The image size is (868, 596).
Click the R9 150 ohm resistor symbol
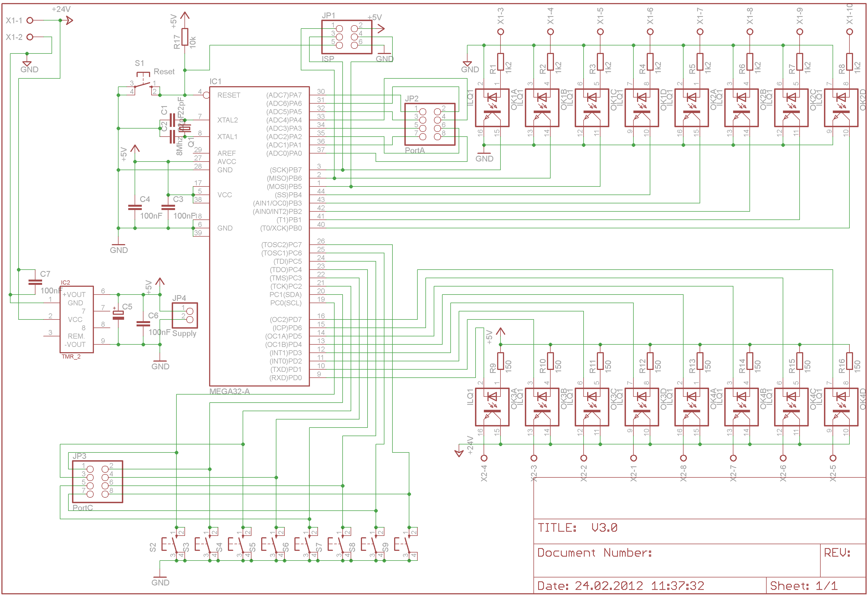(x=500, y=361)
